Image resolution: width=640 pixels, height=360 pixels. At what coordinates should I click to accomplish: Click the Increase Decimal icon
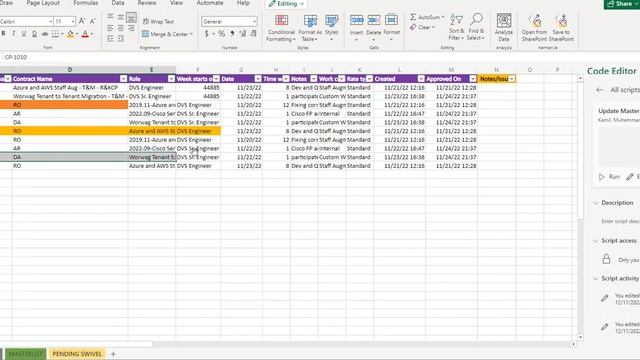(243, 33)
